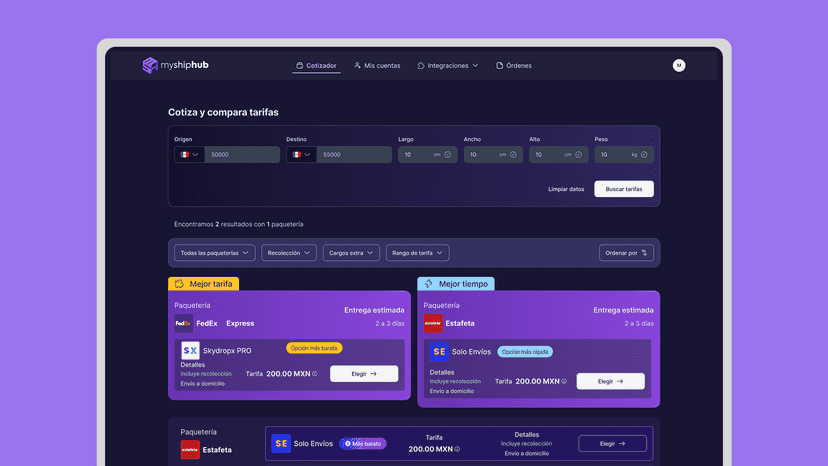
Task: Click the Mejor tarifa badge
Action: (x=203, y=284)
